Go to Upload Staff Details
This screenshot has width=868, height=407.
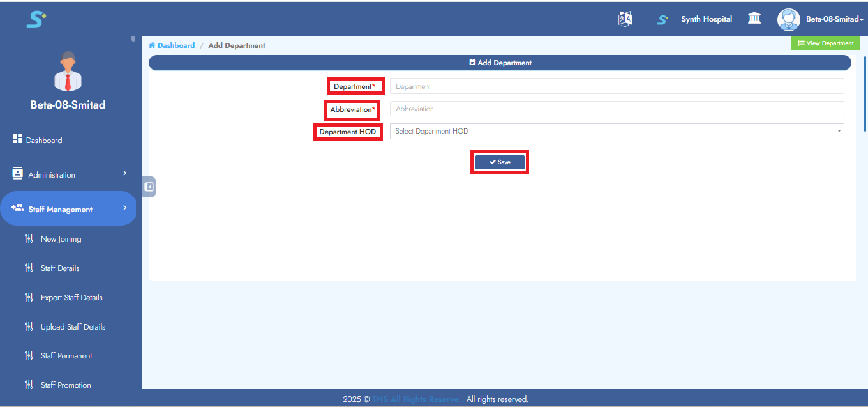pyautogui.click(x=73, y=327)
